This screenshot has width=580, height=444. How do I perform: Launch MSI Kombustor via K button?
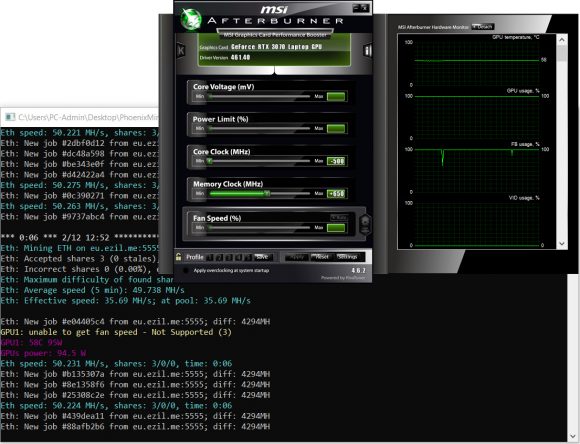pyautogui.click(x=181, y=50)
